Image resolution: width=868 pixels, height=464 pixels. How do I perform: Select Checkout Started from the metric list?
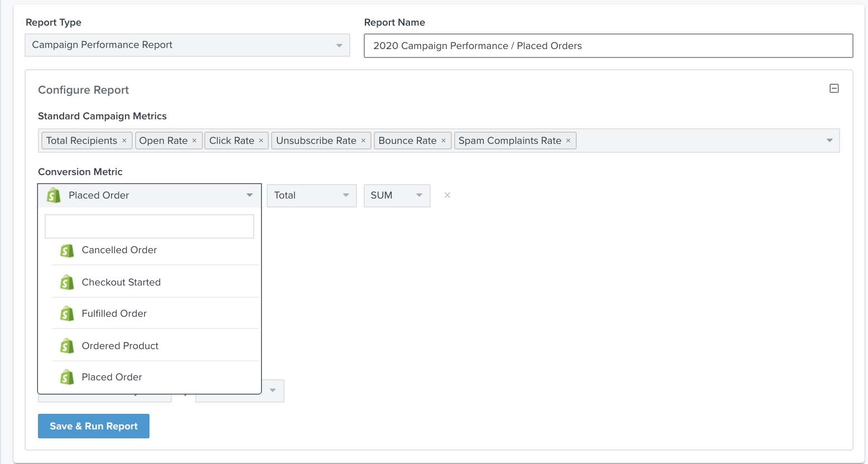[122, 282]
